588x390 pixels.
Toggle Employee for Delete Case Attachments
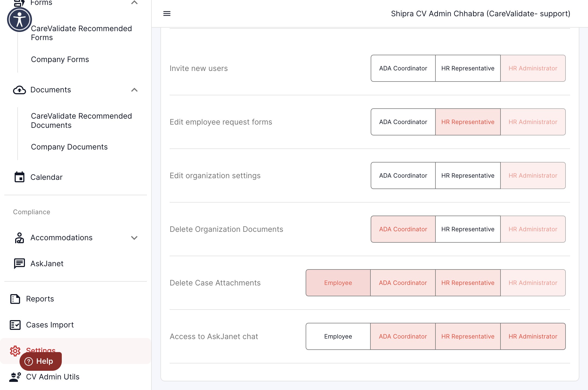click(338, 283)
